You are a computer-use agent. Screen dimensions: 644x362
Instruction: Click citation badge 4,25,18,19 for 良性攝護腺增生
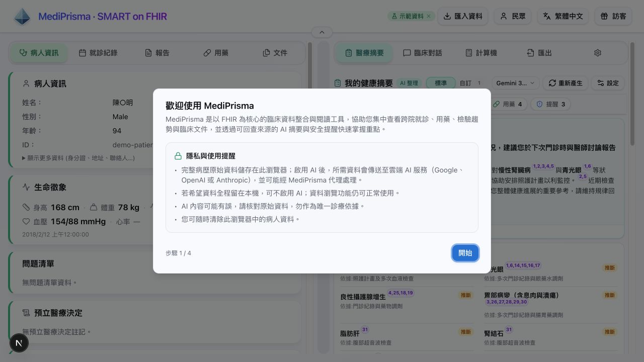pyautogui.click(x=400, y=293)
